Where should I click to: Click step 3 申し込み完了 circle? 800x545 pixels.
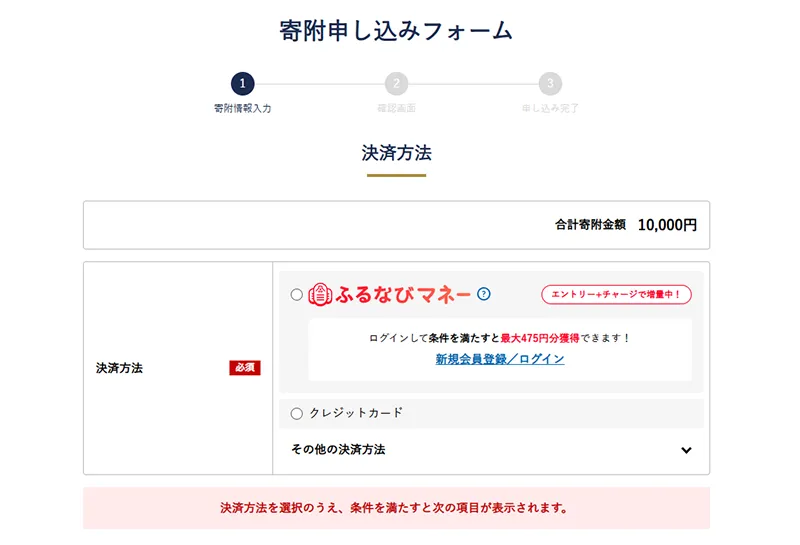550,83
